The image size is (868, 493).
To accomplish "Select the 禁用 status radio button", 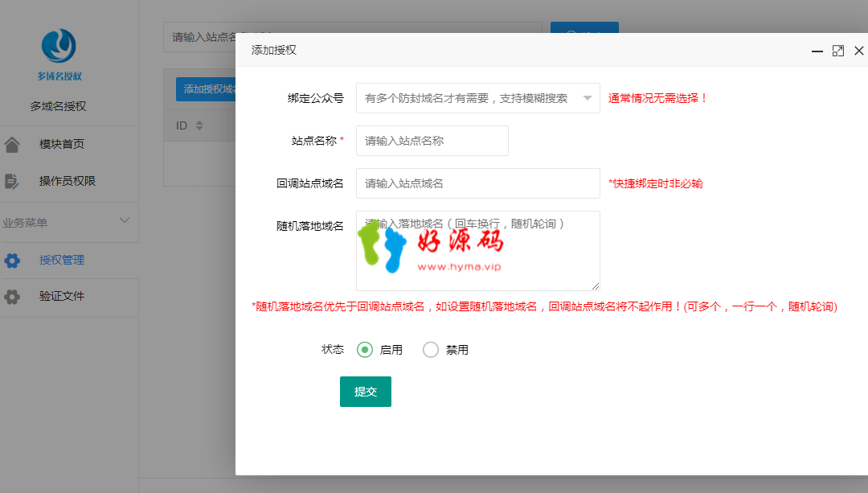I will tap(431, 350).
